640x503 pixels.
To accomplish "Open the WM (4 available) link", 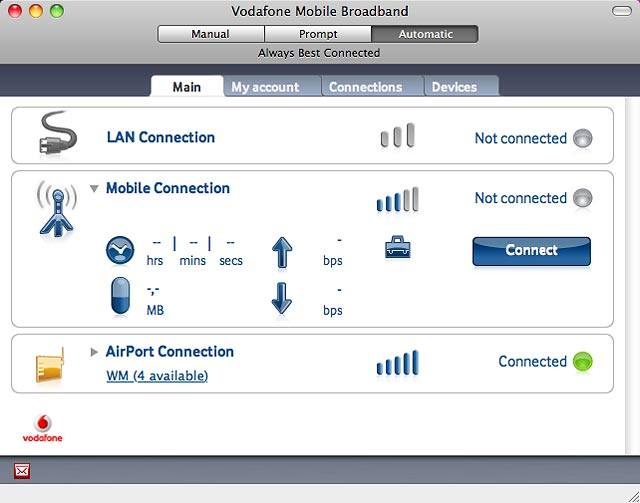I will click(157, 376).
